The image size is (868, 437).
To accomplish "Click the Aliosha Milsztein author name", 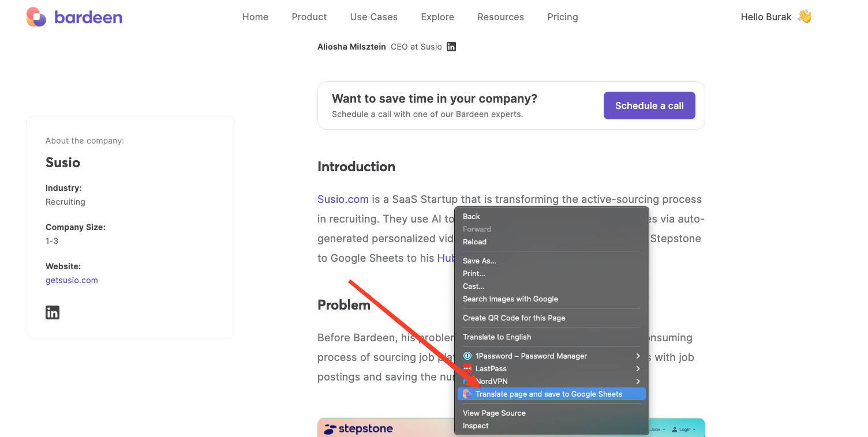I will pos(351,47).
